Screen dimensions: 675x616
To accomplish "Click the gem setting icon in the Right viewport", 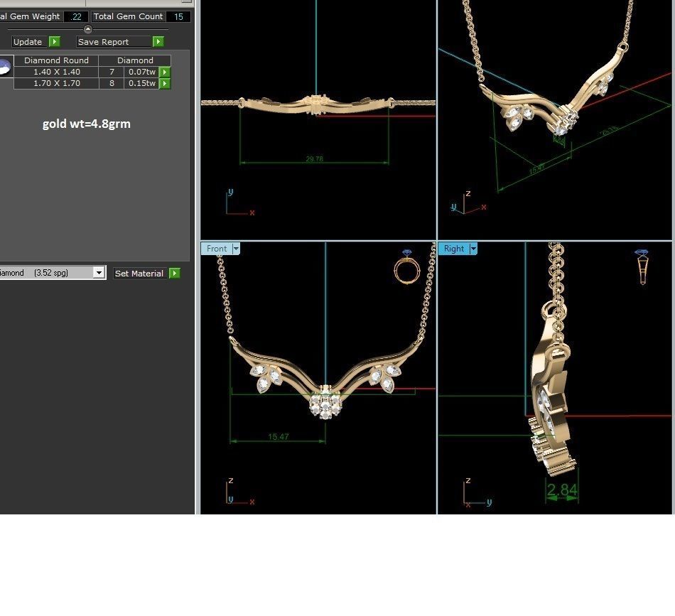I will (x=642, y=267).
